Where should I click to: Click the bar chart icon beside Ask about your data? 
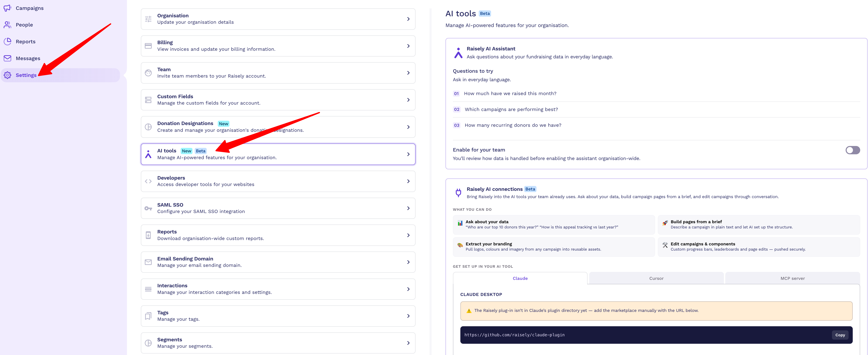pos(460,223)
